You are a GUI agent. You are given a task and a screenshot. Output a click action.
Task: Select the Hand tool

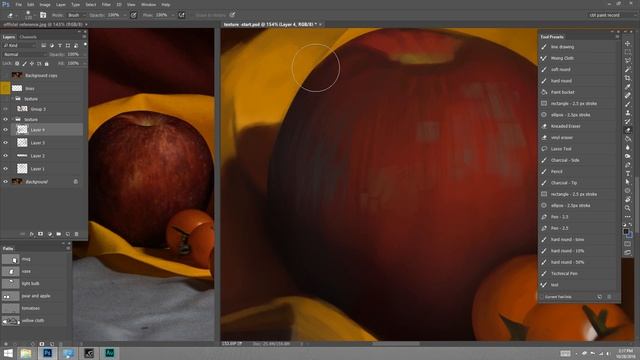click(x=628, y=199)
